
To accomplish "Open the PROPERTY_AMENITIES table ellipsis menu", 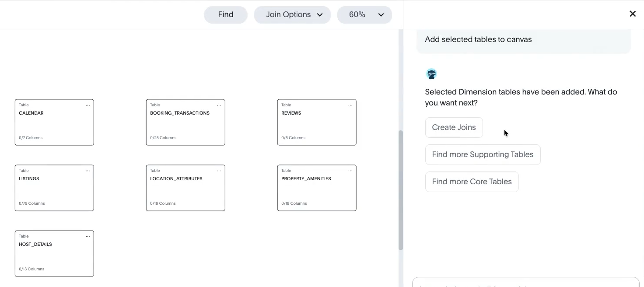I will pyautogui.click(x=350, y=171).
